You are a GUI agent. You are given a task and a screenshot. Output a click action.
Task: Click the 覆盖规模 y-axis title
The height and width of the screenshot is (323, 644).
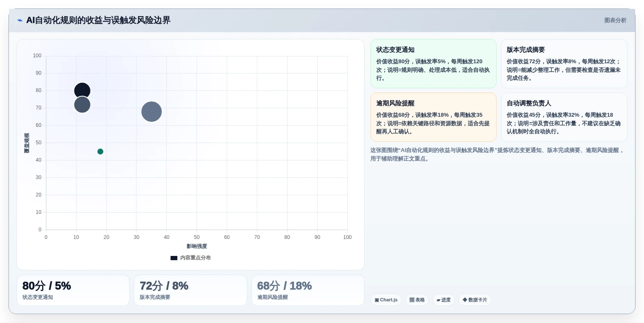(x=27, y=143)
